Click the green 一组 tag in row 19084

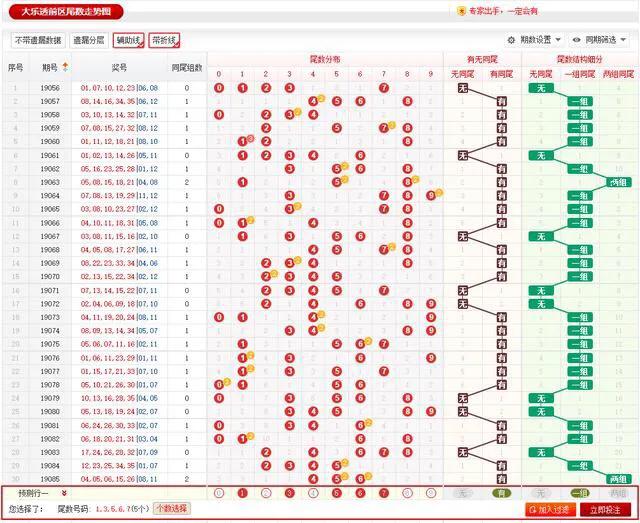(580, 465)
